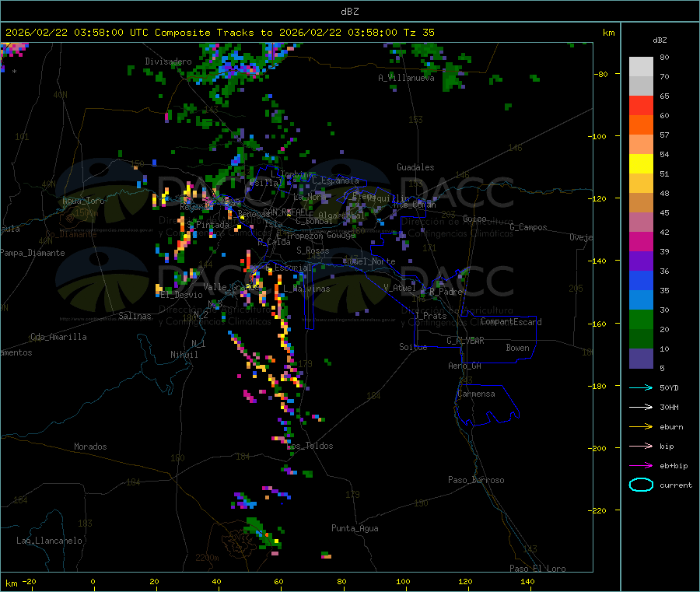
Task: Select the bright green 20-30 dBZ color band
Action: [x=641, y=319]
